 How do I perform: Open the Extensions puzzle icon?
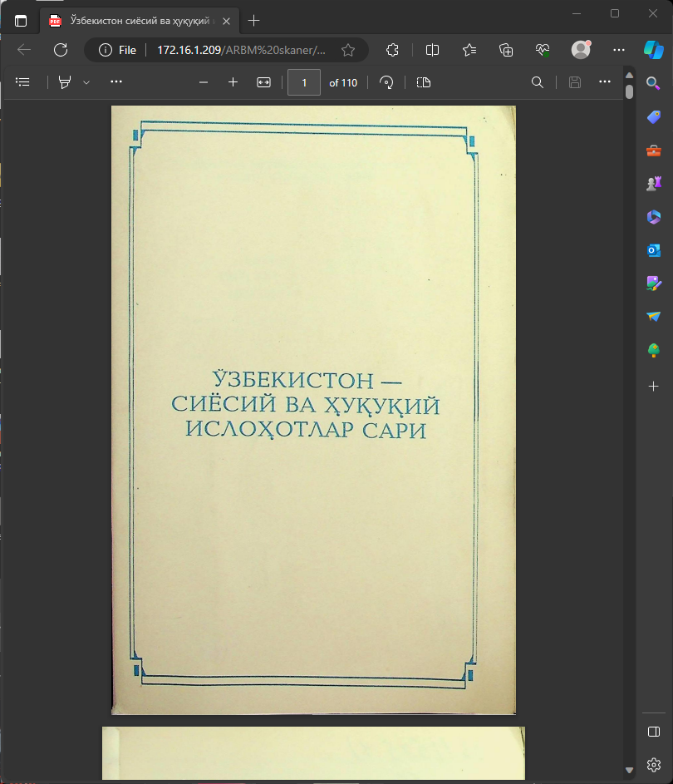click(x=393, y=50)
